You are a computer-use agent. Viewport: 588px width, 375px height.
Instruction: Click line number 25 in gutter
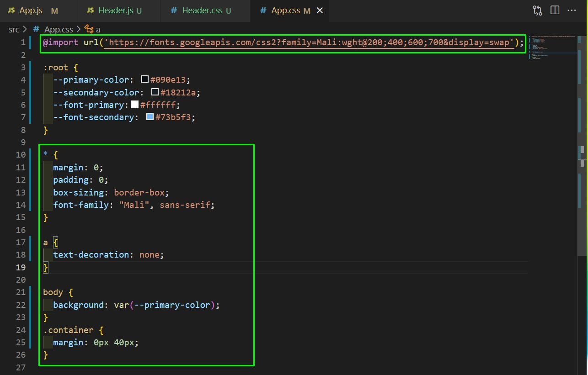click(x=21, y=342)
